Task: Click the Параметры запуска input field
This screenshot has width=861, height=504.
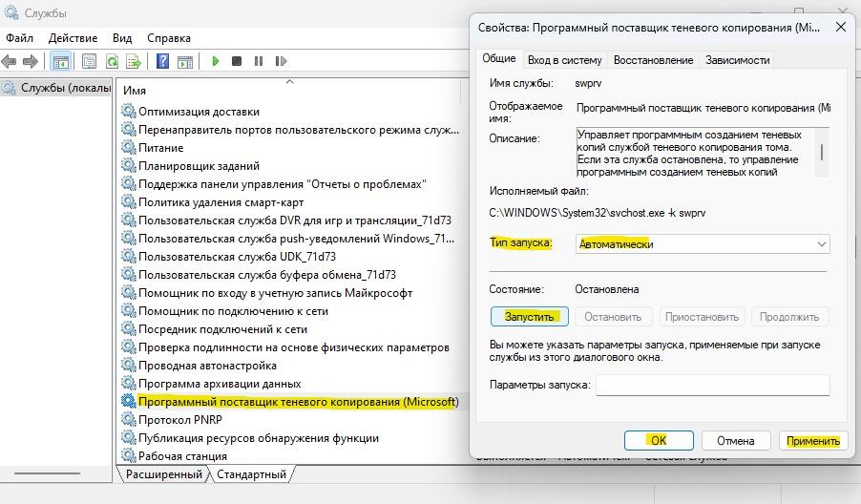Action: pyautogui.click(x=713, y=385)
